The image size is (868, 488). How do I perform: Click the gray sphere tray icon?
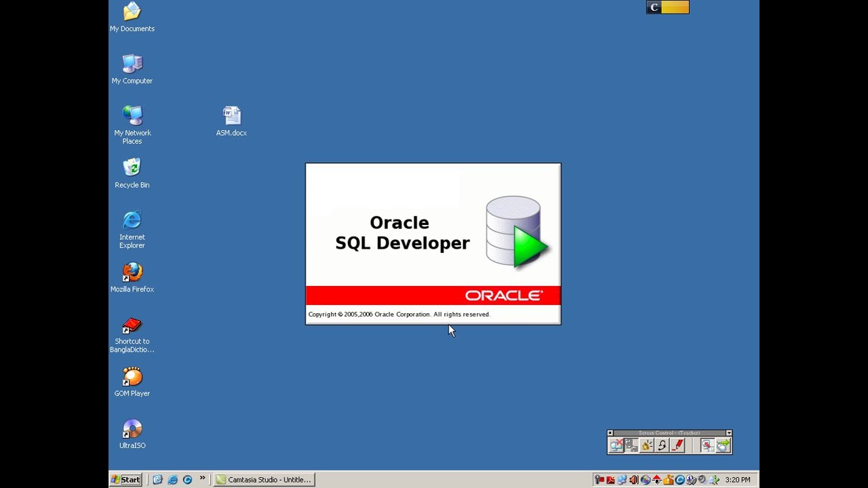[703, 479]
